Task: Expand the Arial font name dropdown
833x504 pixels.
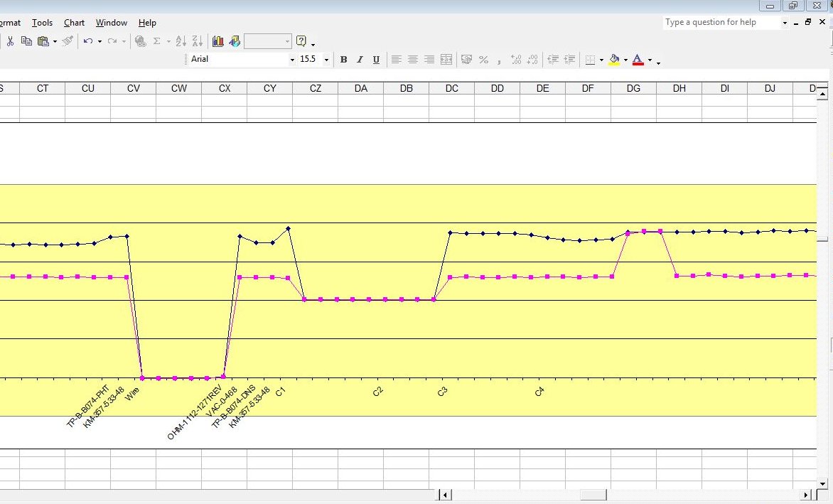Action: [291, 60]
